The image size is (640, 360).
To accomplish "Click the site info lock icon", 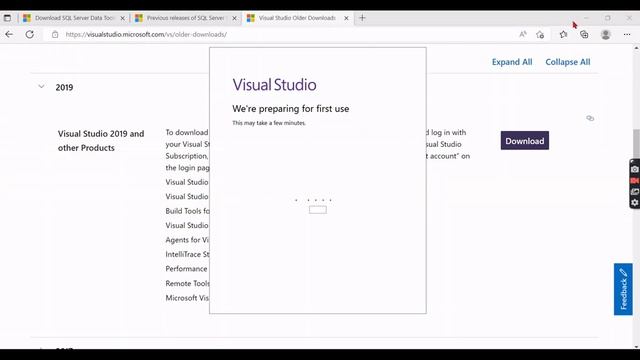I will (x=55, y=35).
